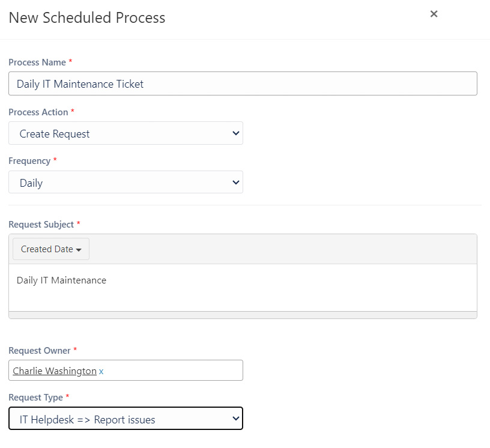The width and height of the screenshot is (490, 448).
Task: Open the Frequency dropdown set to Daily
Action: (126, 182)
